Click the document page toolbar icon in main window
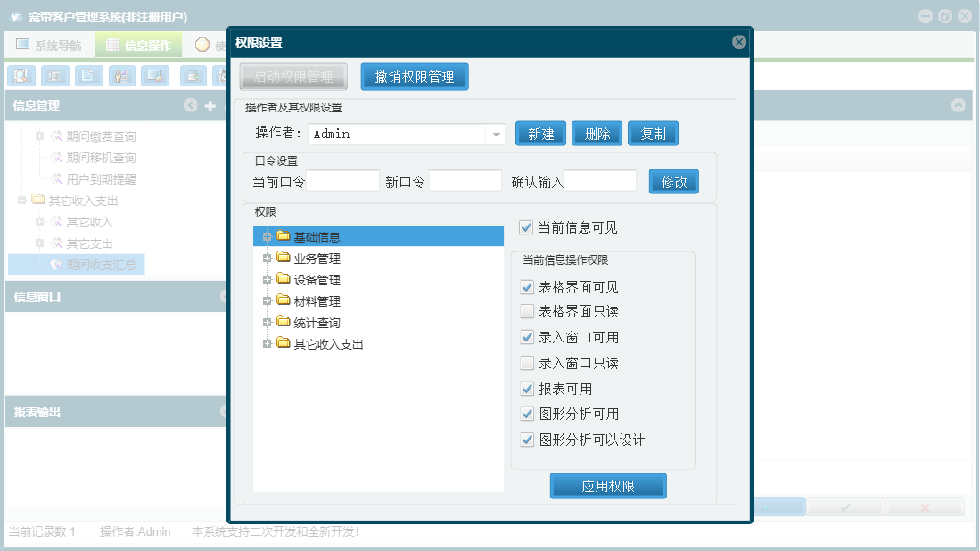 (x=88, y=76)
